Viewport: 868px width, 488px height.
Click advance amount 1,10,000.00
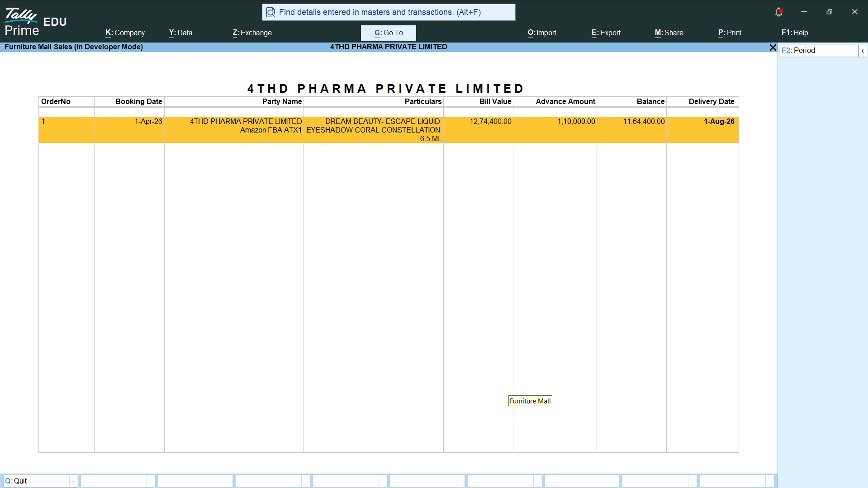click(576, 122)
